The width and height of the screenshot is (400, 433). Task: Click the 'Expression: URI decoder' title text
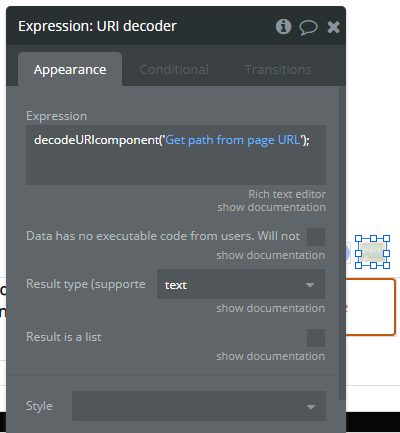[97, 26]
